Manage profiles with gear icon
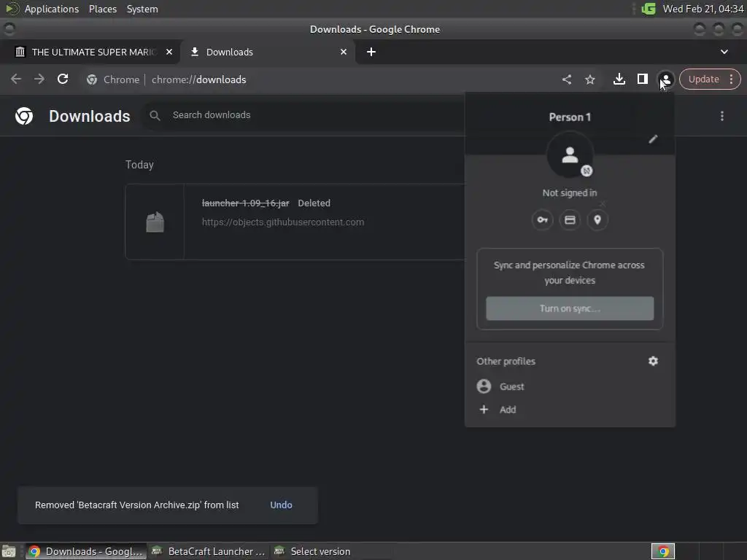The width and height of the screenshot is (747, 560). [x=653, y=361]
